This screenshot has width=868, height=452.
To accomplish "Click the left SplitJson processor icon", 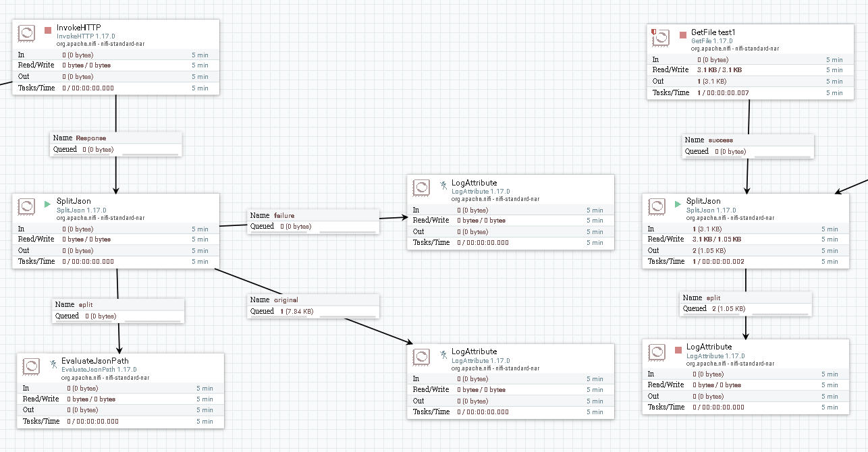I will click(26, 206).
